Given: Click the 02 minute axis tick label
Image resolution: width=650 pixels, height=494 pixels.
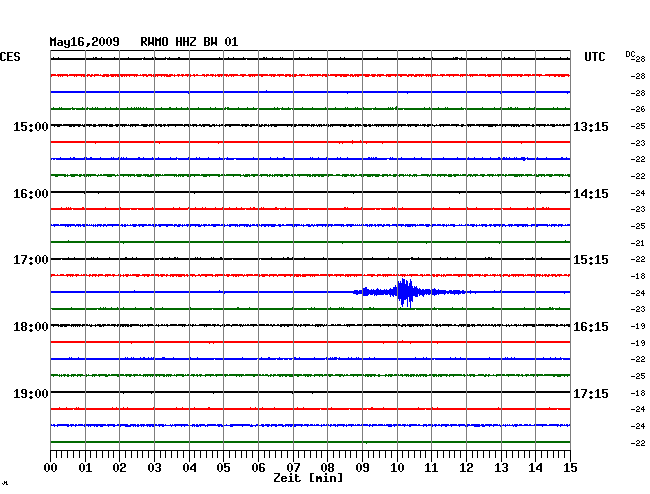Looking at the screenshot, I should (x=119, y=468).
